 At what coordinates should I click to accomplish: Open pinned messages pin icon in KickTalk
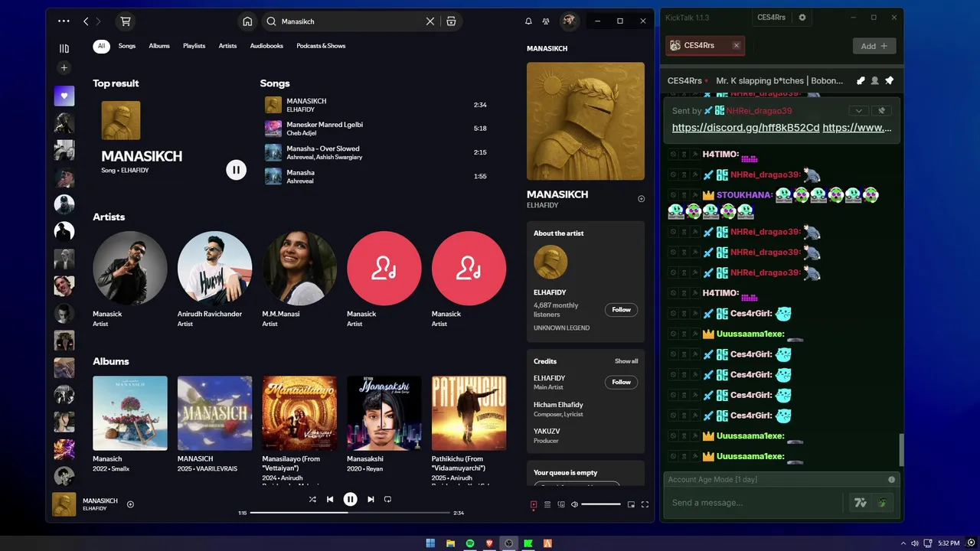pos(890,80)
